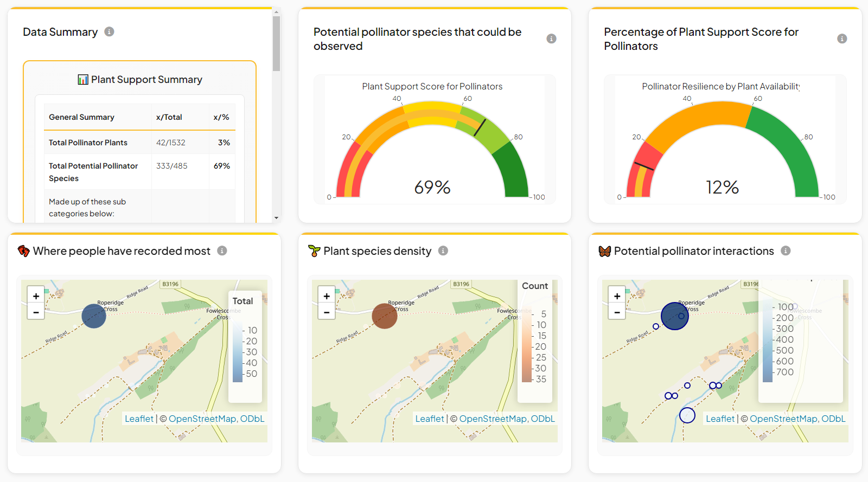The width and height of the screenshot is (868, 482).
Task: Zoom in on the recorded-most map
Action: coord(36,296)
